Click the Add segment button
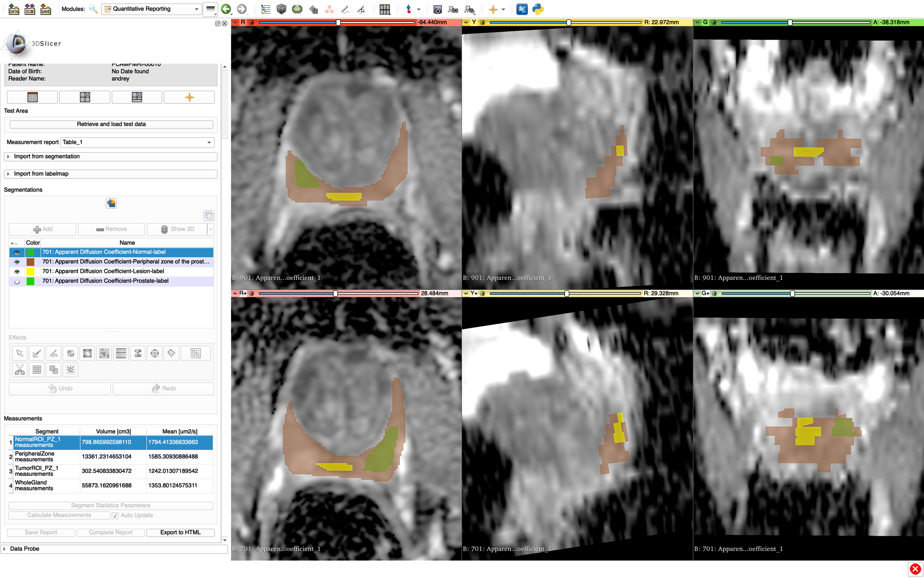Viewport: 924px width, 578px height. (42, 230)
